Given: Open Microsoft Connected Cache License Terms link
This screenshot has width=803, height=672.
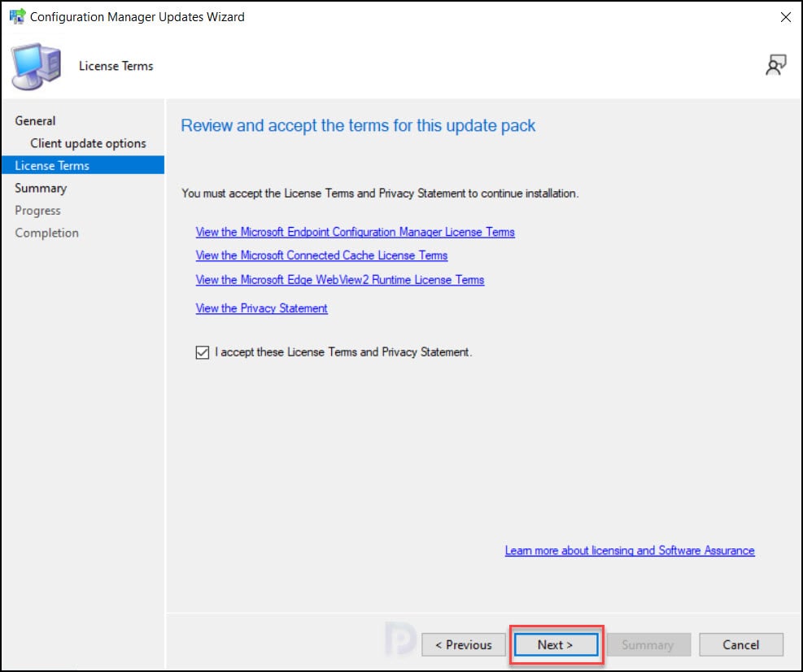Looking at the screenshot, I should pos(321,255).
